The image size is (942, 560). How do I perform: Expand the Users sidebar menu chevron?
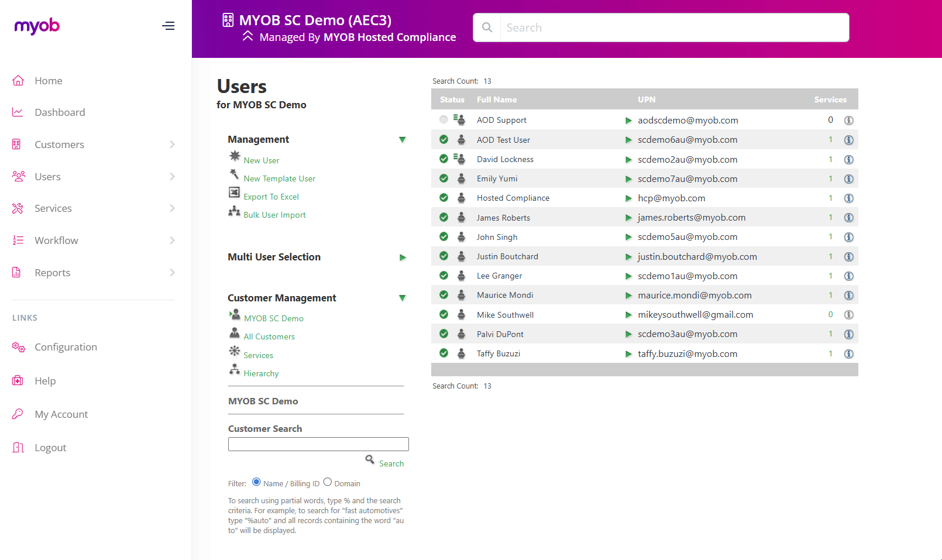click(x=172, y=176)
